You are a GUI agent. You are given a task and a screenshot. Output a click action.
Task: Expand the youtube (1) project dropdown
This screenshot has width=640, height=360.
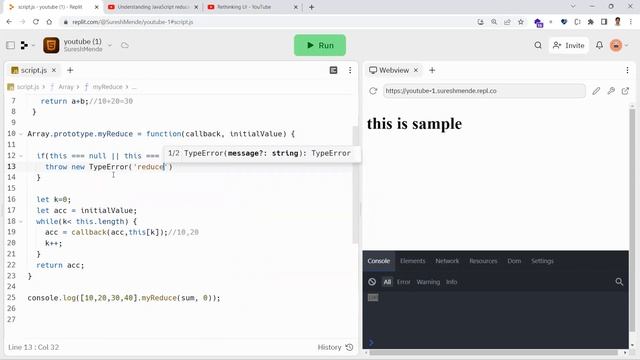[110, 45]
